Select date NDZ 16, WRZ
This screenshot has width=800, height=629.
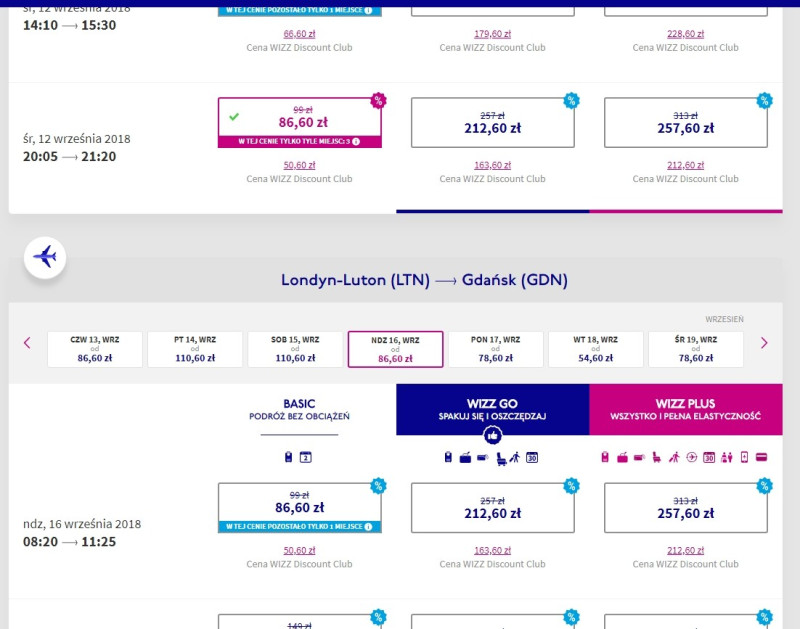coord(395,349)
